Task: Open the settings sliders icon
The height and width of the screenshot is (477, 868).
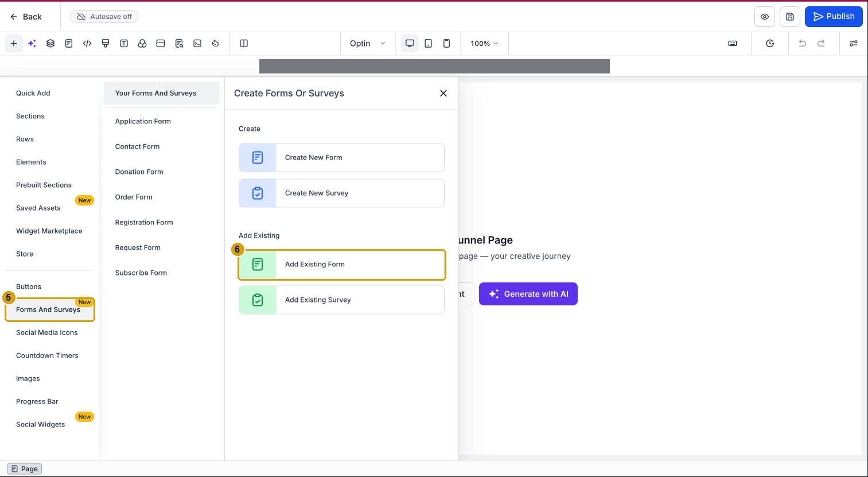Action: [x=854, y=44]
